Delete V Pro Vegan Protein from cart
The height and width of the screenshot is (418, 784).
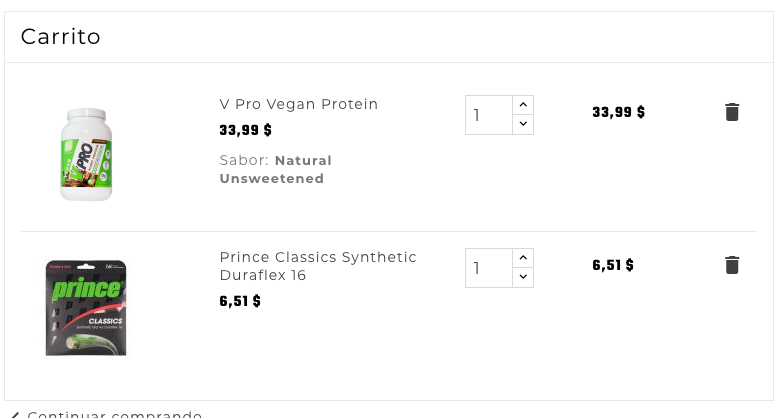[x=732, y=112]
